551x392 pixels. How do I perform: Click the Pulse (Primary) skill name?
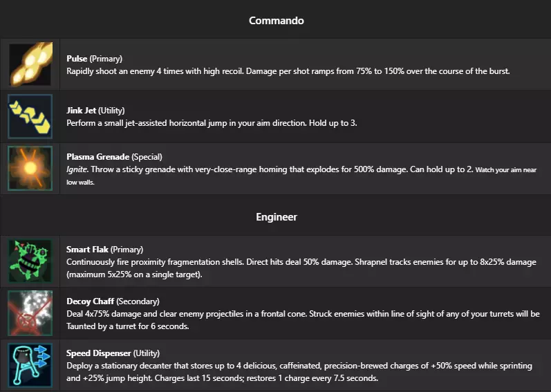pos(94,59)
